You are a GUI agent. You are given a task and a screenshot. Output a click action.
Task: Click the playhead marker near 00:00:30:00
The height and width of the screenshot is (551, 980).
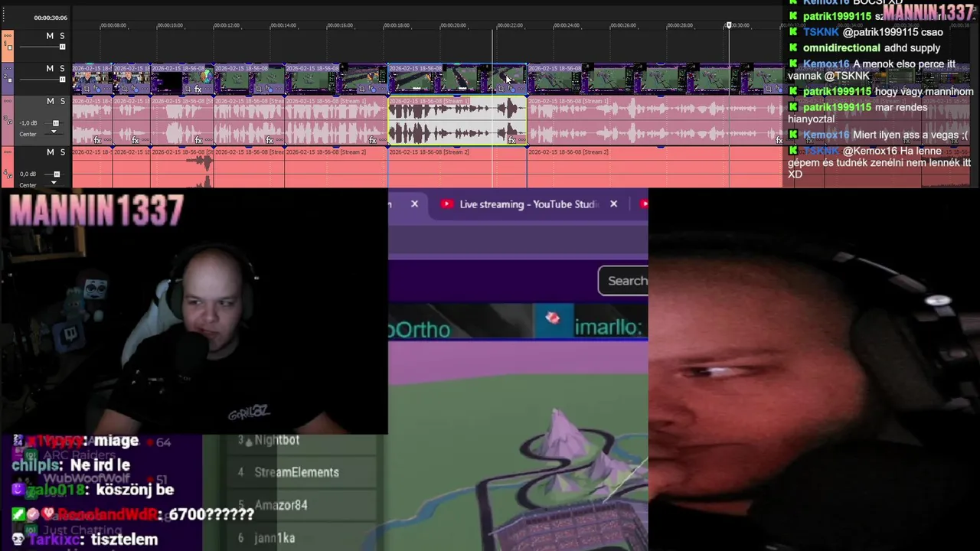coord(729,25)
